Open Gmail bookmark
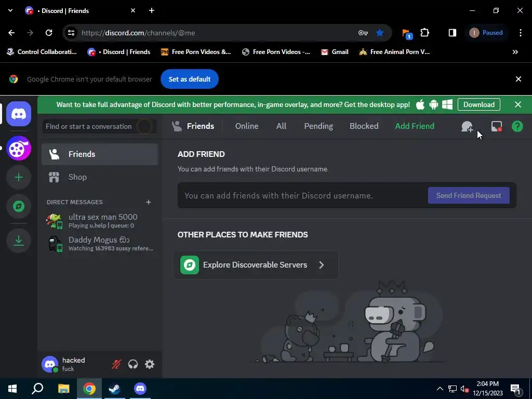532x399 pixels. coord(335,52)
